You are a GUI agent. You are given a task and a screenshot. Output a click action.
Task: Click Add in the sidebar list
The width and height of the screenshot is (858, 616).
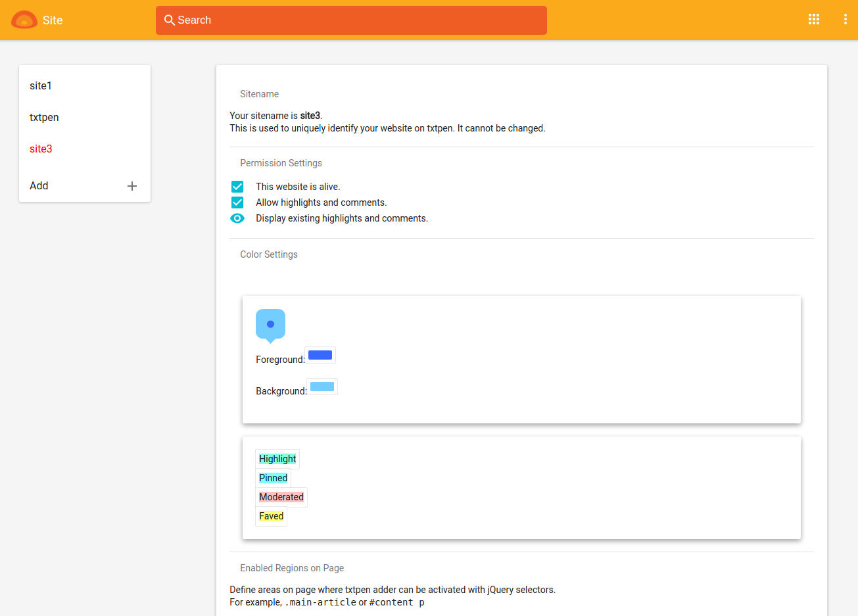pos(85,186)
